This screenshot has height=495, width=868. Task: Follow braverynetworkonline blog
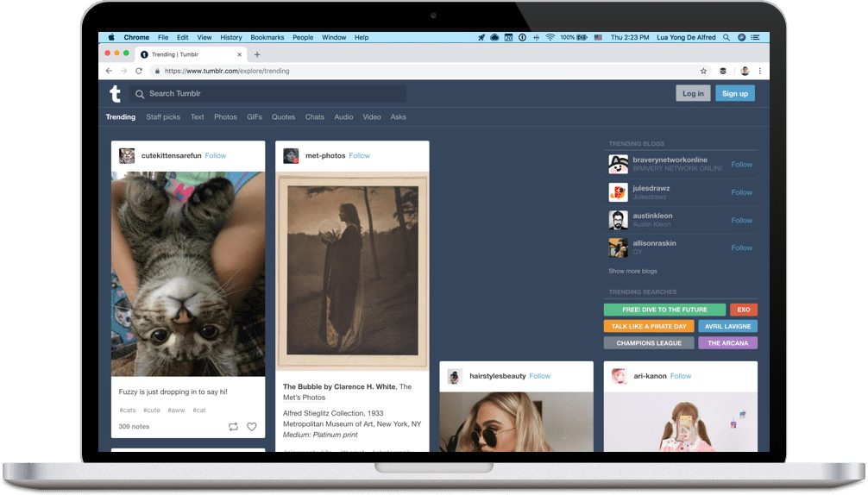(741, 165)
